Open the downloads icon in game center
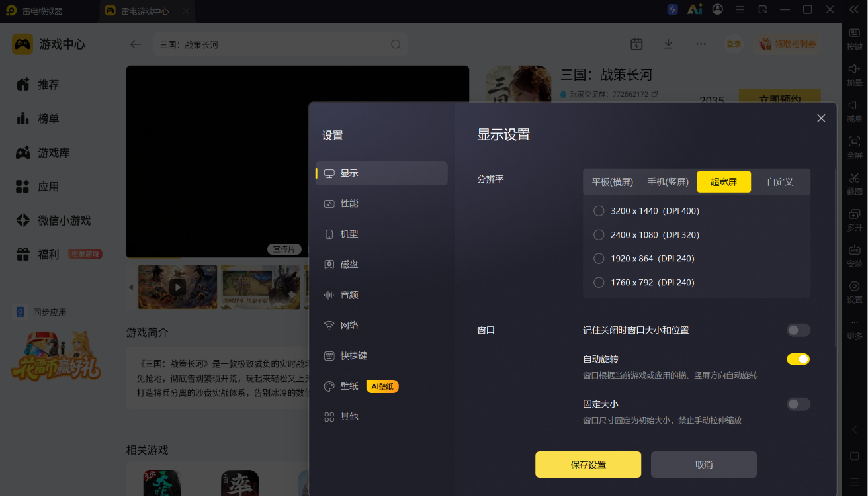Viewport: 868px width, 497px height. tap(668, 44)
